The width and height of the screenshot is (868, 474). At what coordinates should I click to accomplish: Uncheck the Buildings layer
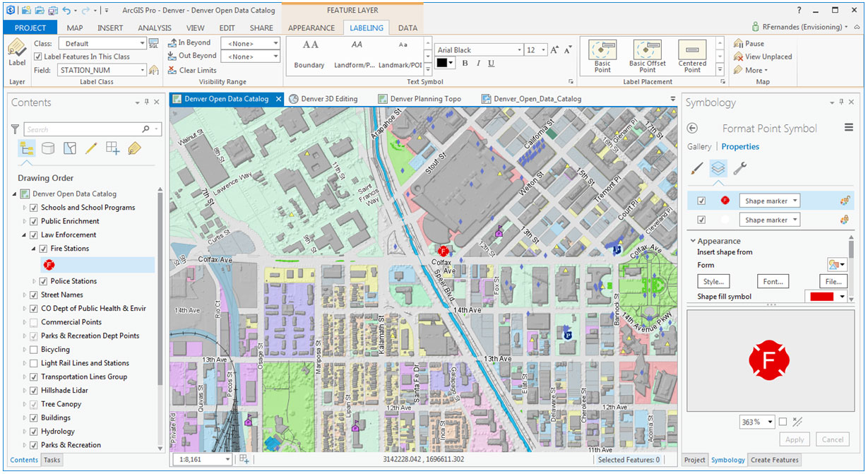coord(34,418)
